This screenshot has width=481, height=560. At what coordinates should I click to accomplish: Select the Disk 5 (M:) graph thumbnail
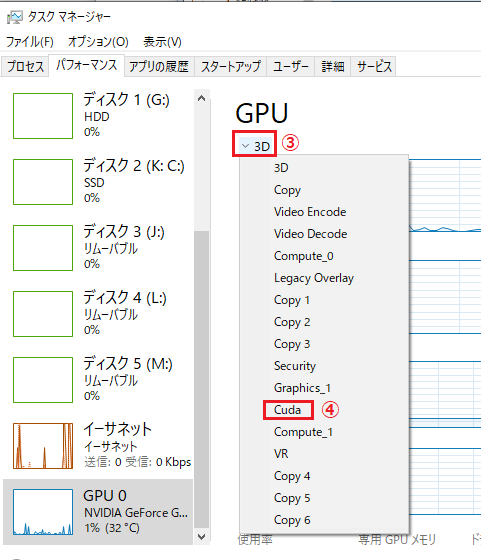pyautogui.click(x=43, y=380)
